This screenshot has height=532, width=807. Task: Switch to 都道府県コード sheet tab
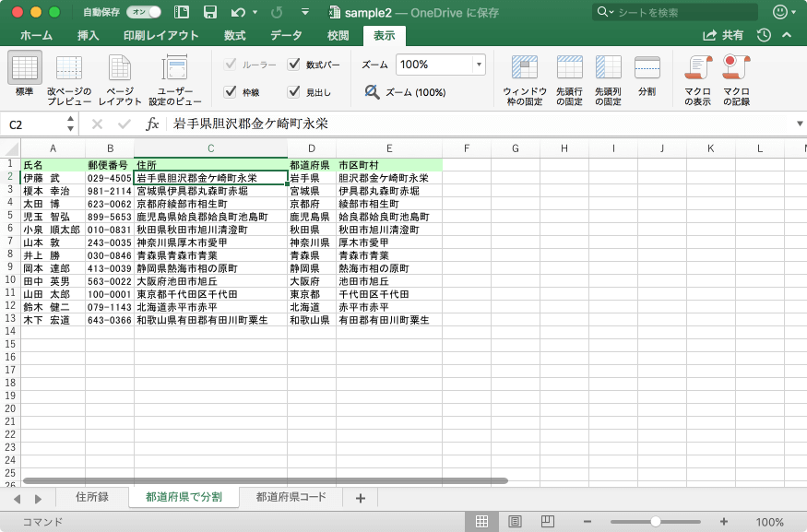(291, 497)
